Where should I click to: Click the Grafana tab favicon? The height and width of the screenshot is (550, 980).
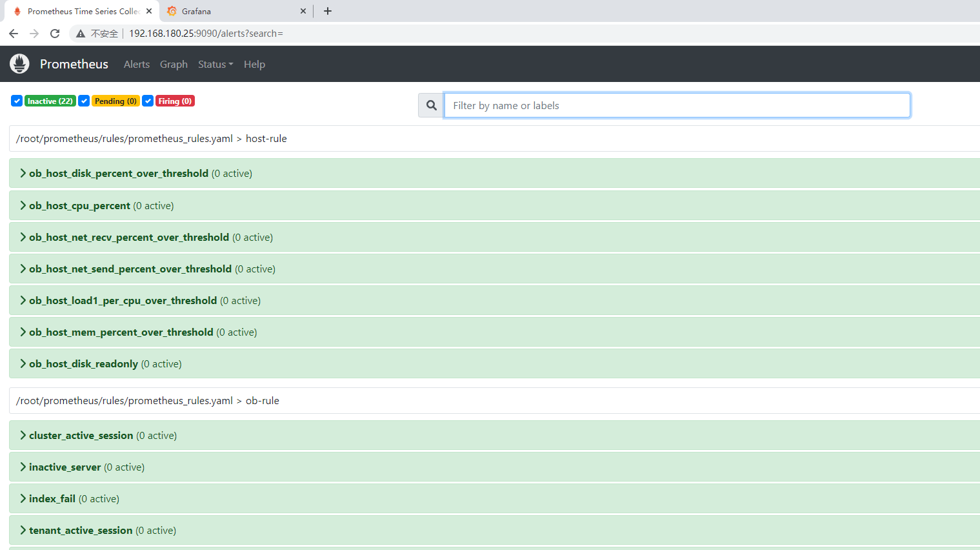172,11
